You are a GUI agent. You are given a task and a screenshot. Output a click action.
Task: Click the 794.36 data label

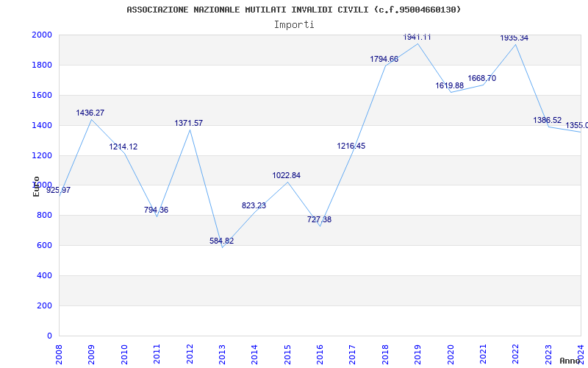[x=156, y=210]
